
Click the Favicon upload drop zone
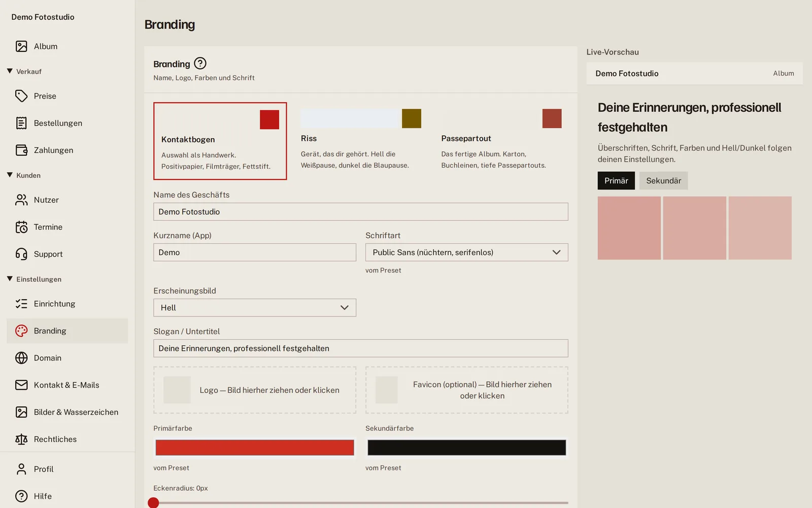pyautogui.click(x=466, y=390)
